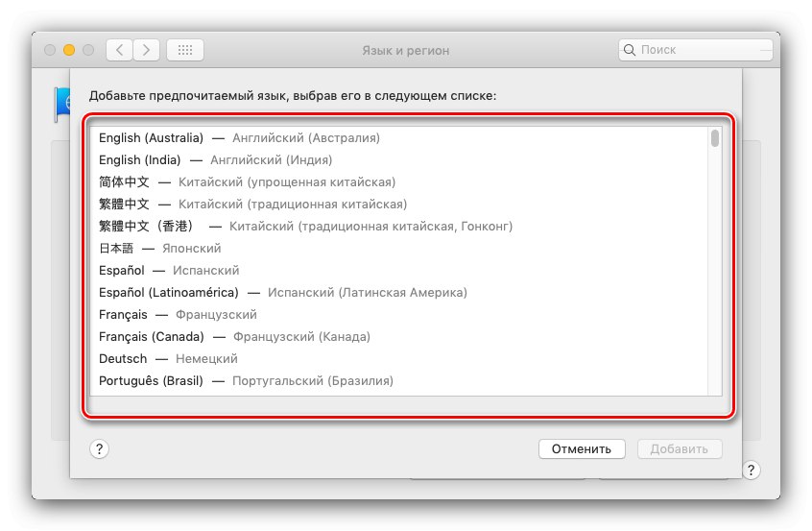Select Español (Latinoamérica) entry
812x531 pixels.
click(282, 293)
